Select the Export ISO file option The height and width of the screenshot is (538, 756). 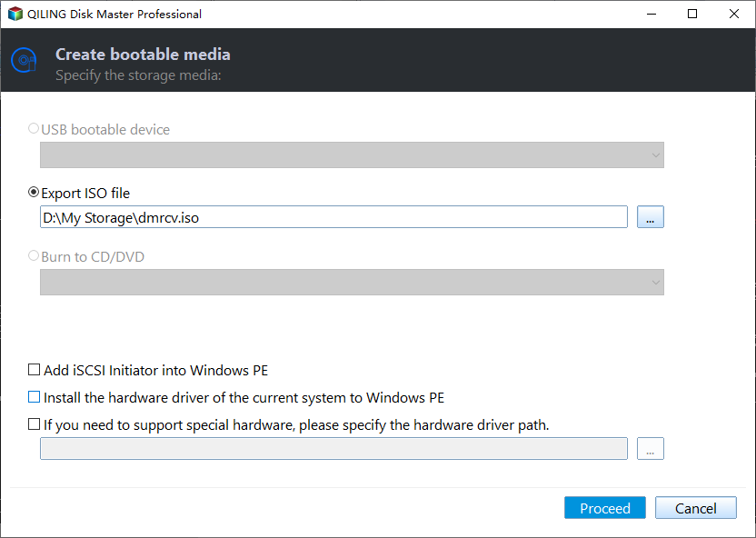tap(34, 193)
